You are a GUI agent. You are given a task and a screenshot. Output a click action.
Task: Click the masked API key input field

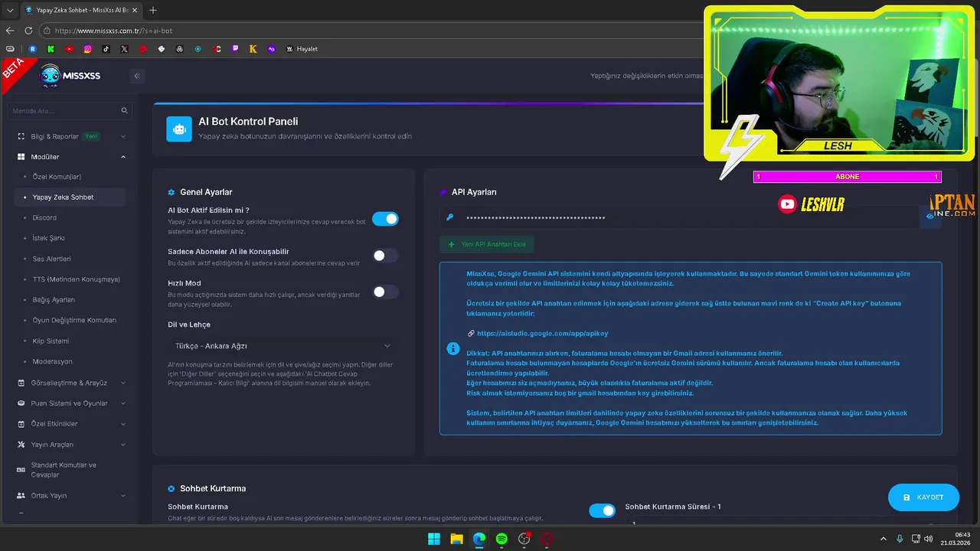(x=691, y=217)
